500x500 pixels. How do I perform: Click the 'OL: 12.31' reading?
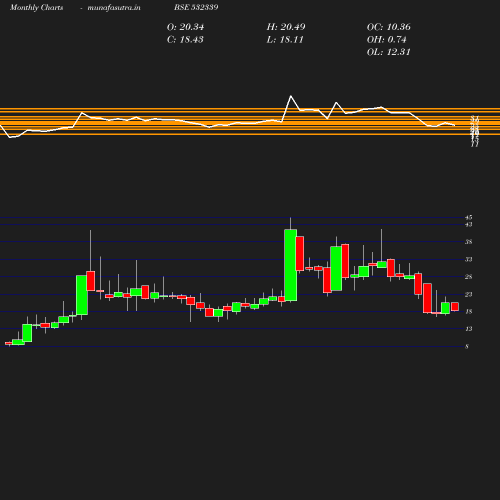point(388,52)
